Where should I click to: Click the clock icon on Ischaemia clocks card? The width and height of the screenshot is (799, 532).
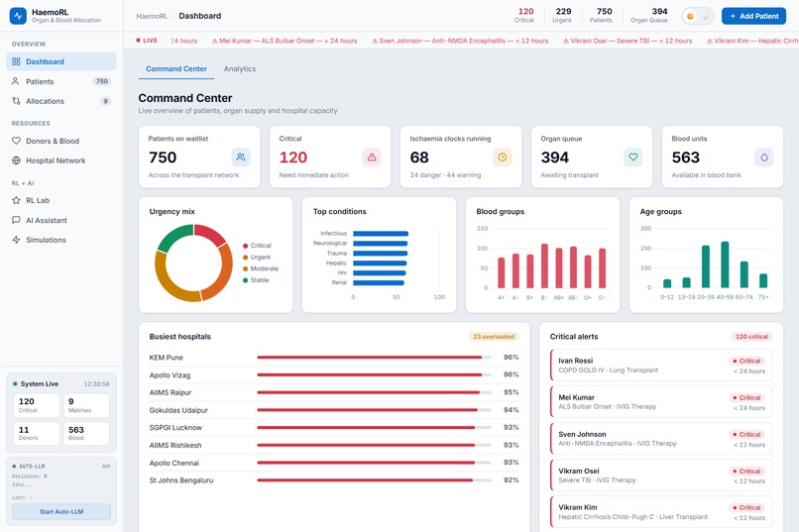503,158
